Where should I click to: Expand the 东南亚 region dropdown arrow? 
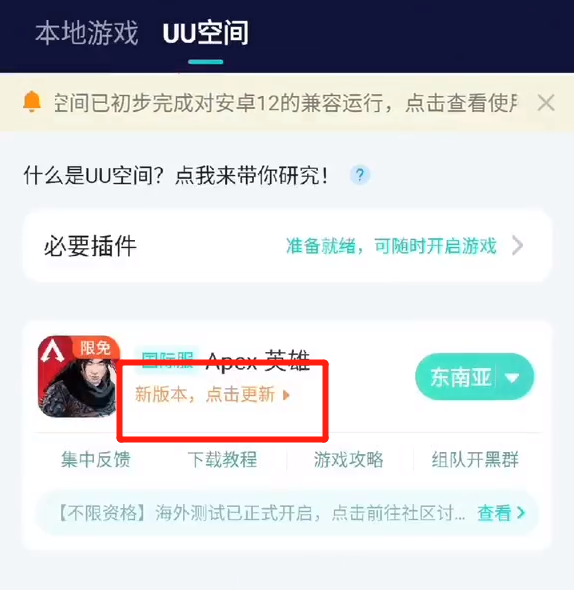(x=513, y=377)
